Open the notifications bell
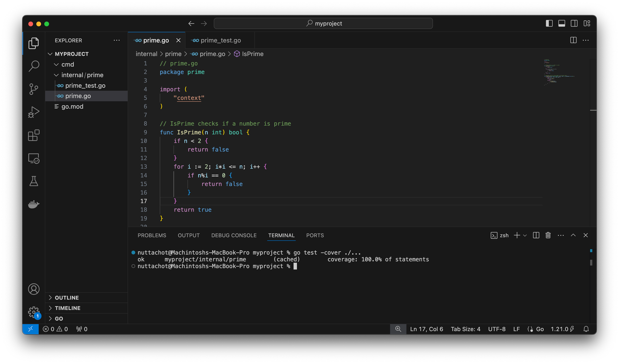This screenshot has height=364, width=619. coord(586,329)
